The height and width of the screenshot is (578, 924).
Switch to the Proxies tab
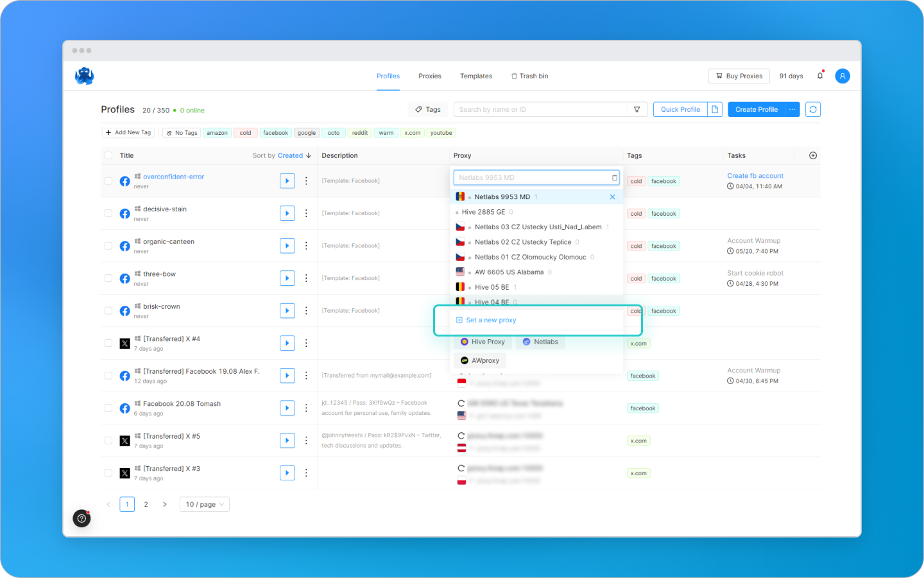[429, 76]
